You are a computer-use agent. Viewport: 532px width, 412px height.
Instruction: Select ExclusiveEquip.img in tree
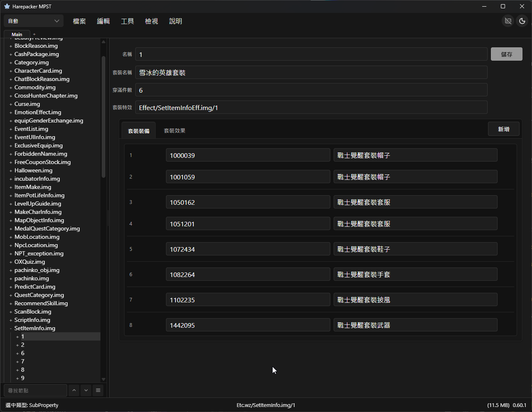(39, 145)
